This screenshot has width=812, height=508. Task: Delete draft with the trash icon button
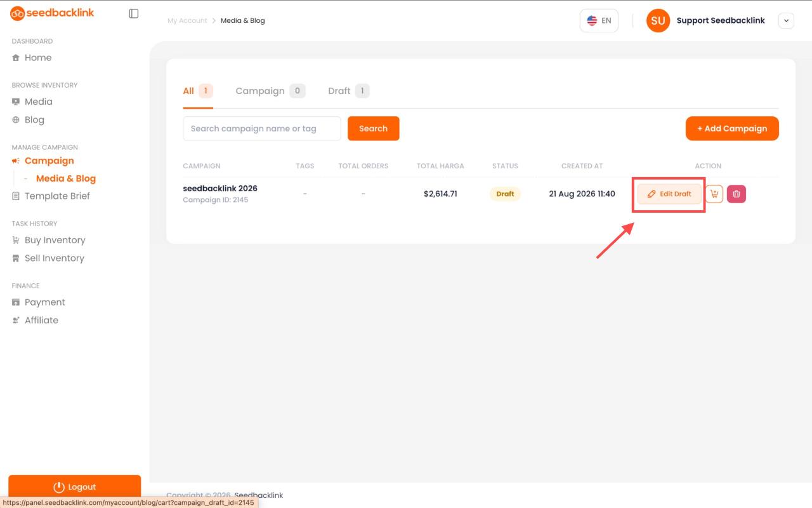737,194
